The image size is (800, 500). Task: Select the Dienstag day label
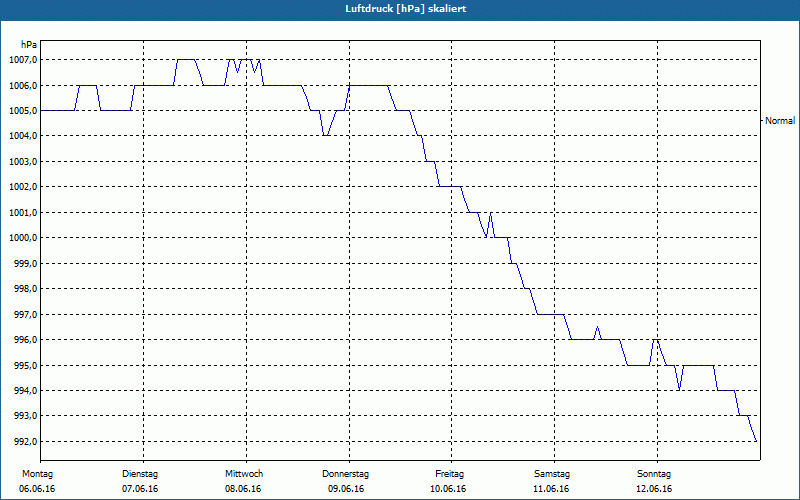point(140,474)
